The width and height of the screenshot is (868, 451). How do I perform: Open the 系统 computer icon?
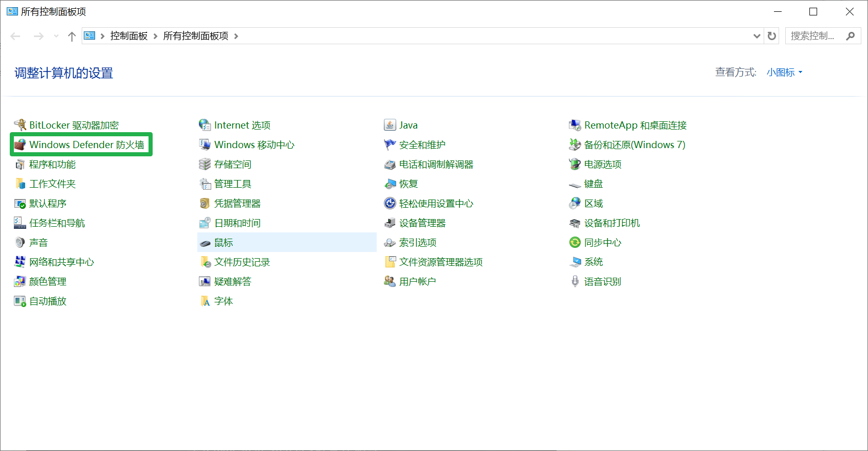pos(575,262)
